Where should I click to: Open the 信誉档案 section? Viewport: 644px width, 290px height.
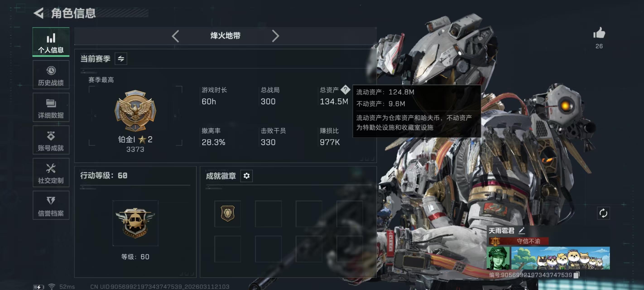pos(51,205)
